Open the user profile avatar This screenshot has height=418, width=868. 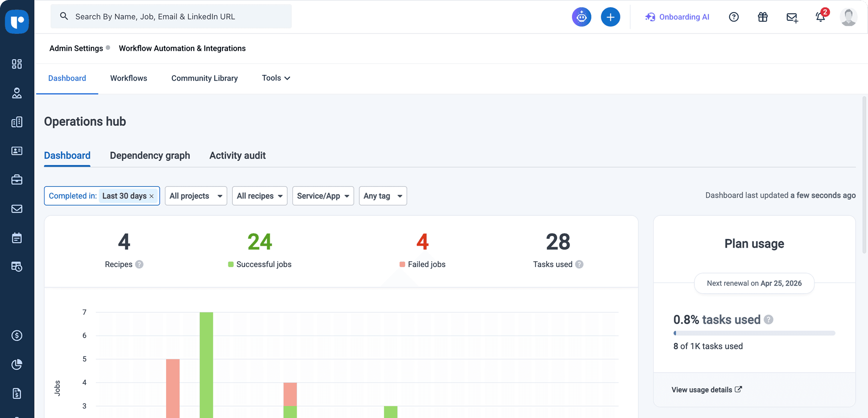click(x=848, y=17)
